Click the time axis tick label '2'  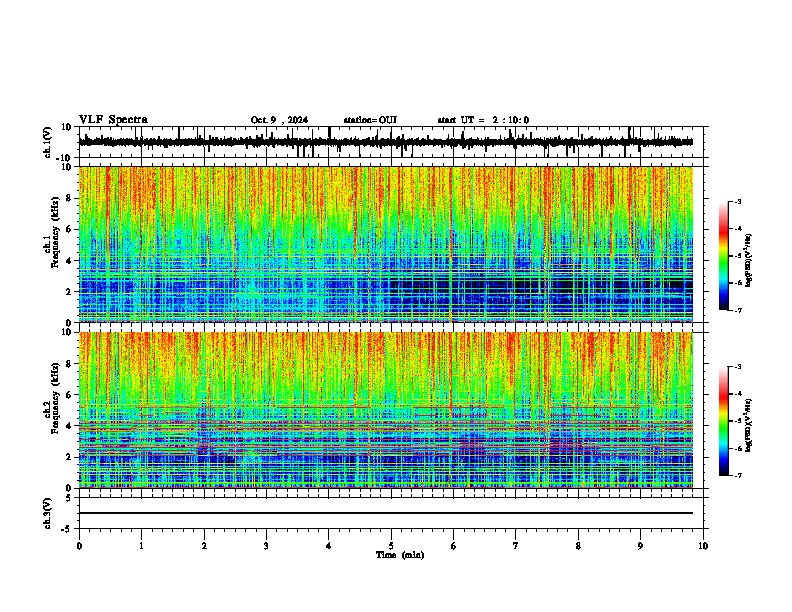click(x=204, y=546)
